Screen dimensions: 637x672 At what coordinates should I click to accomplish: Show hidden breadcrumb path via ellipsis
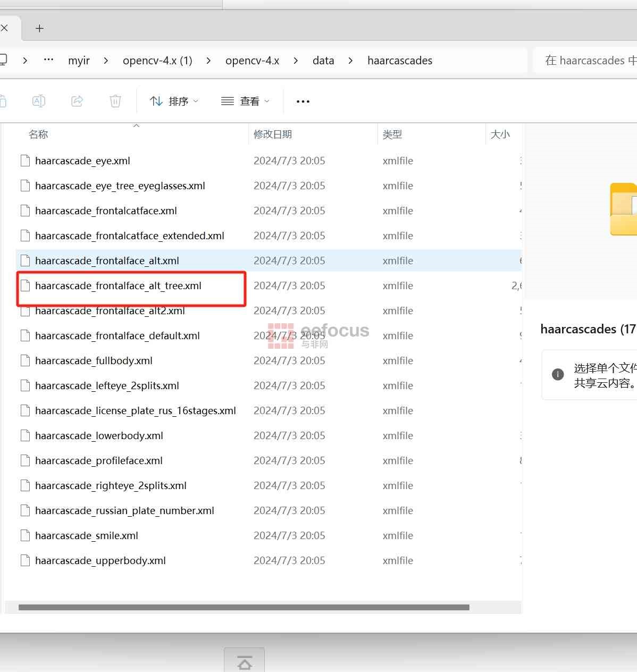(x=48, y=60)
